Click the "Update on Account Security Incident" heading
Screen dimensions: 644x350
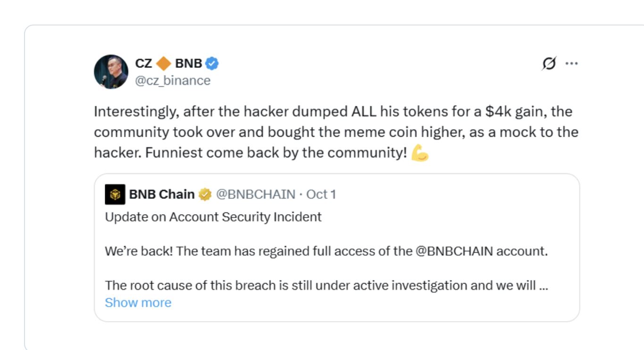[213, 217]
